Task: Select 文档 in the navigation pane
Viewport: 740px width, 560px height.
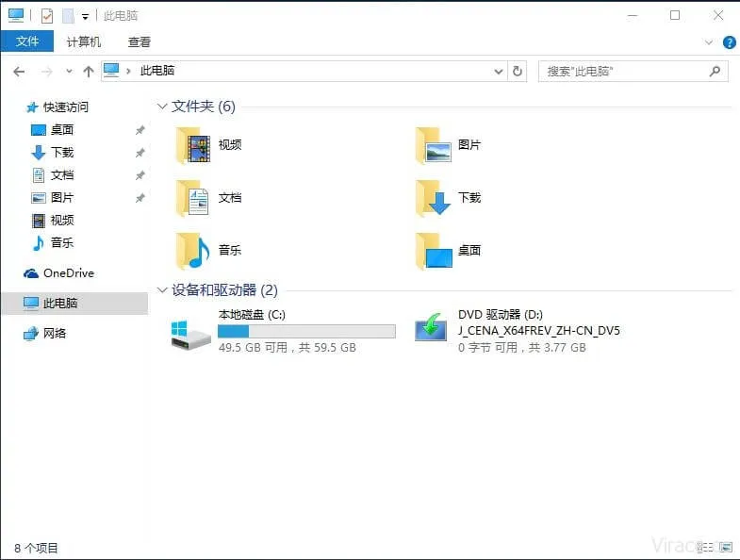Action: 62,175
